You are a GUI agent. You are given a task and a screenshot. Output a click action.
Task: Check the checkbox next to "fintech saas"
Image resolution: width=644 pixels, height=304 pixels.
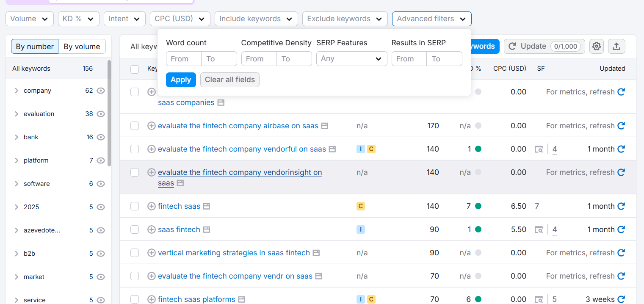click(x=135, y=206)
